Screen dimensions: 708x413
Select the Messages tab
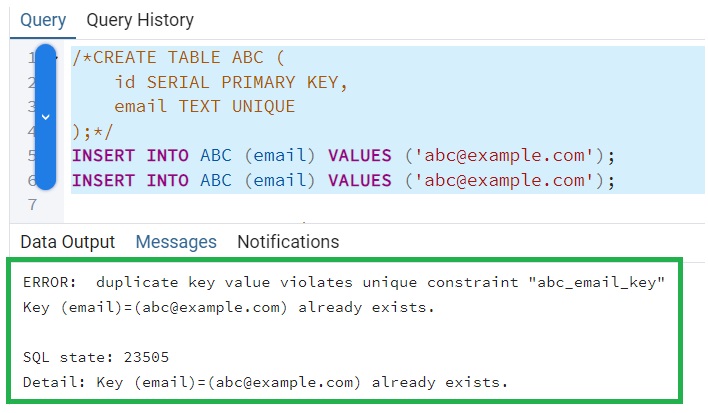pyautogui.click(x=176, y=242)
